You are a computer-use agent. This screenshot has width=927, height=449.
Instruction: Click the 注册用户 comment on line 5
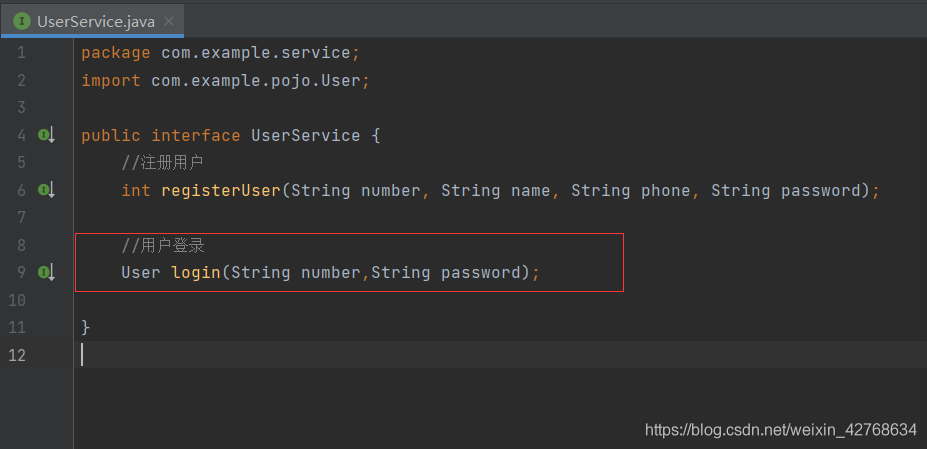tap(162, 162)
